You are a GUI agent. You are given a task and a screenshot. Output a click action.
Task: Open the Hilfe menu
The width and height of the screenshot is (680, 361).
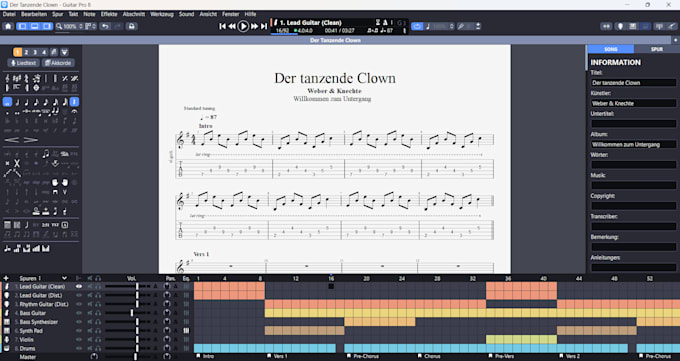[250, 14]
